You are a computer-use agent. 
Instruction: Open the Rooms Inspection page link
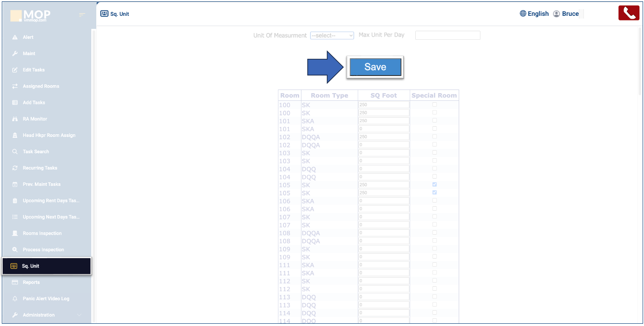pos(42,233)
